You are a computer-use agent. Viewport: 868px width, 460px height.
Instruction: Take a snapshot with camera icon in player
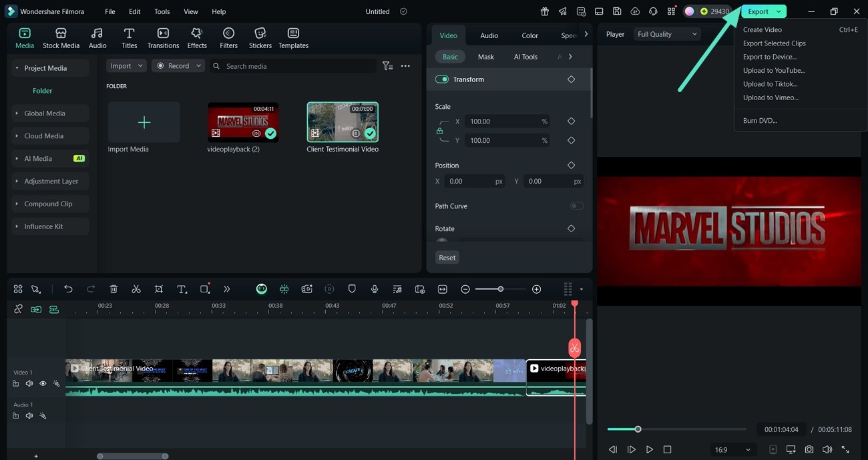tap(809, 450)
